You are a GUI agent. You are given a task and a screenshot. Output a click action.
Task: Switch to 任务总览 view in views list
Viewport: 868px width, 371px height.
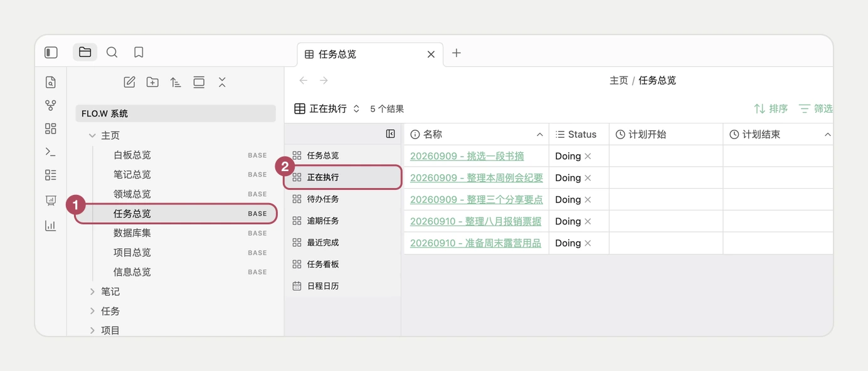pyautogui.click(x=342, y=155)
